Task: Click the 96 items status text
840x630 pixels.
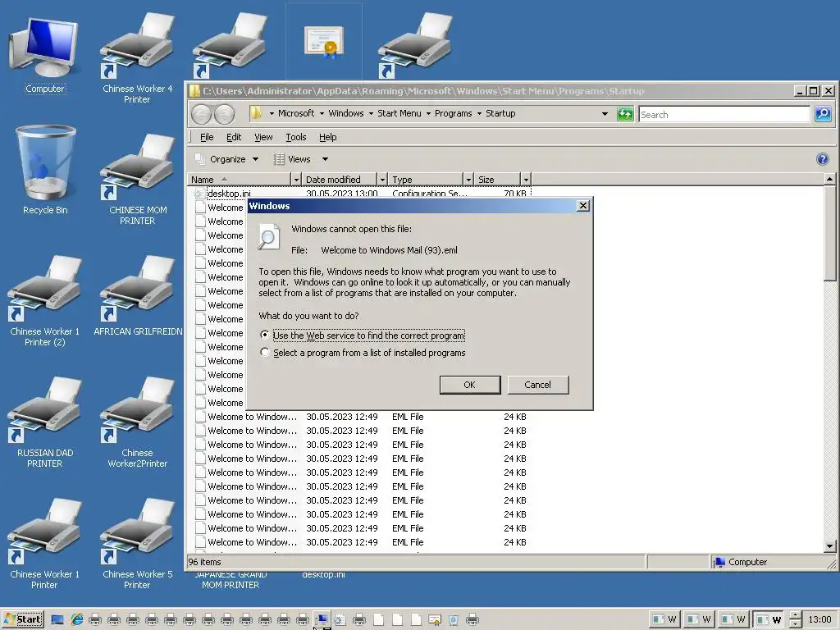Action: tap(204, 562)
